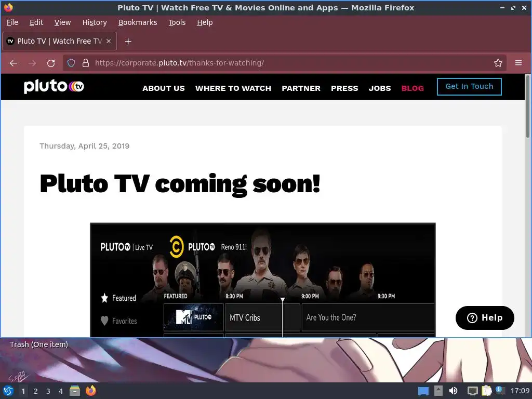532x399 pixels.
Task: Go to ABOUT US page
Action: coord(164,88)
